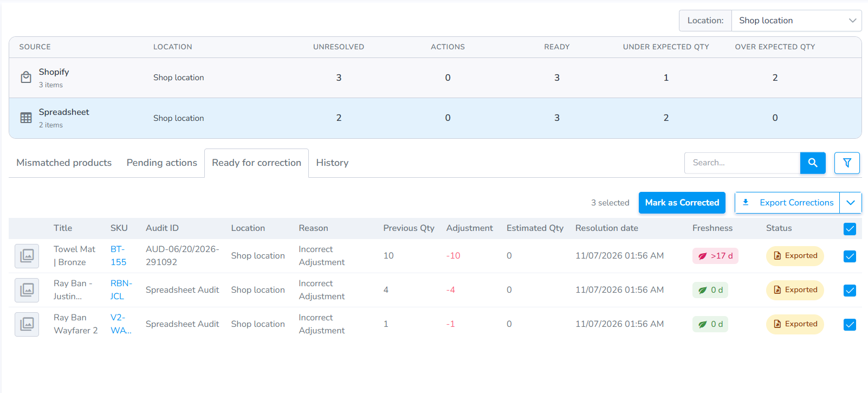Open the BT-155 SKU link
The image size is (868, 393).
[x=119, y=256]
